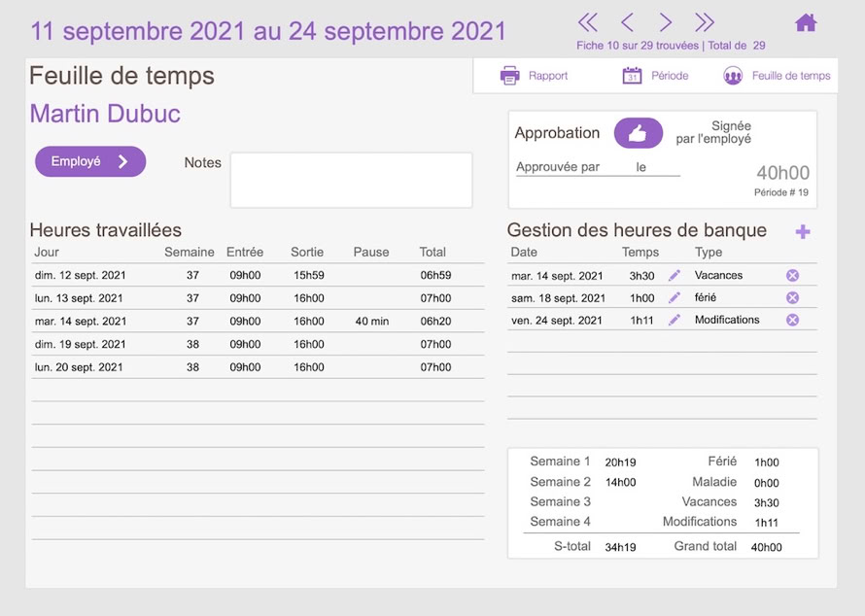Viewport: 865px width, 616px height.
Task: Jump to last record with double-right arrows
Action: tap(705, 22)
